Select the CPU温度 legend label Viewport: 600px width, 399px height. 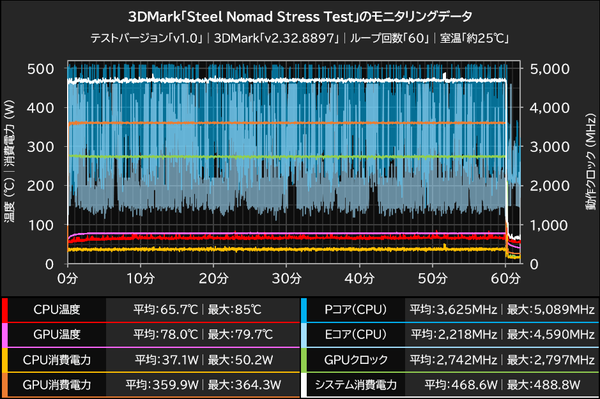tap(57, 309)
